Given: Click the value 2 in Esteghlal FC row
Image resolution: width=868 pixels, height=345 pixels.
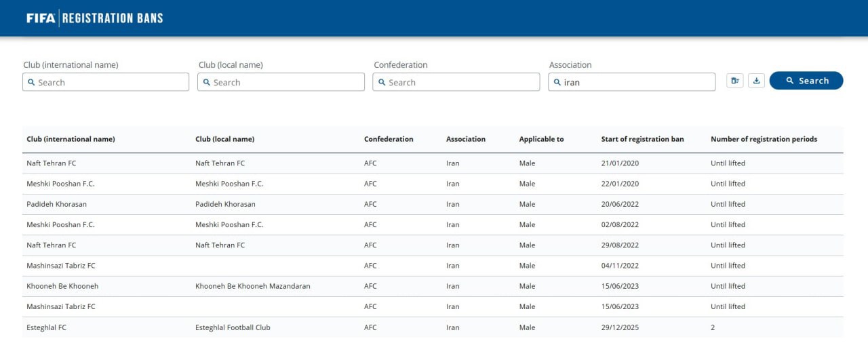Looking at the screenshot, I should 713,327.
